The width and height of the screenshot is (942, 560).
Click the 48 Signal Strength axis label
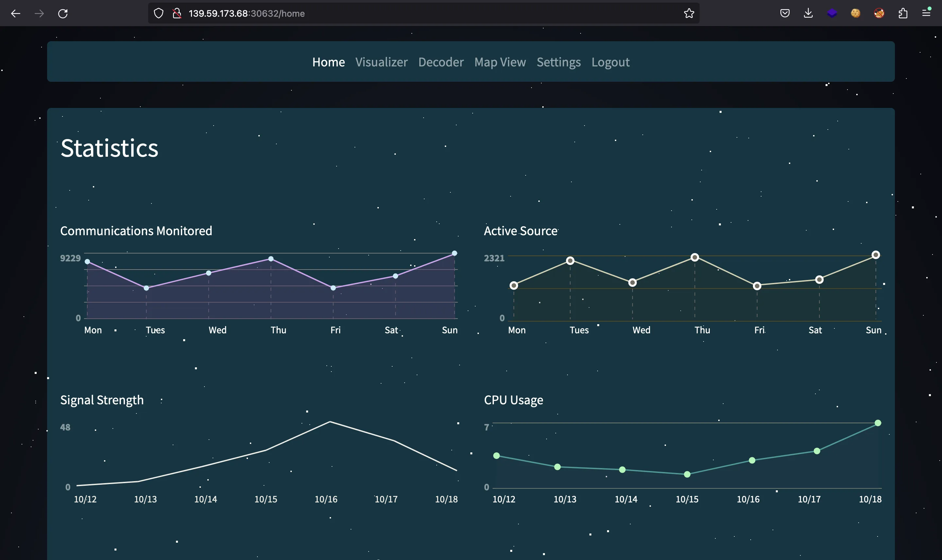click(x=65, y=427)
